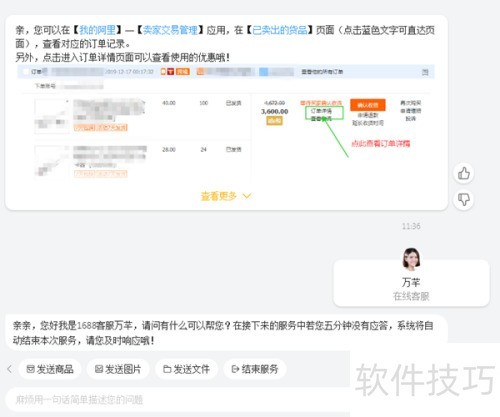The height and width of the screenshot is (417, 500).
Task: Open the 我的阿里 link
Action: (x=97, y=30)
